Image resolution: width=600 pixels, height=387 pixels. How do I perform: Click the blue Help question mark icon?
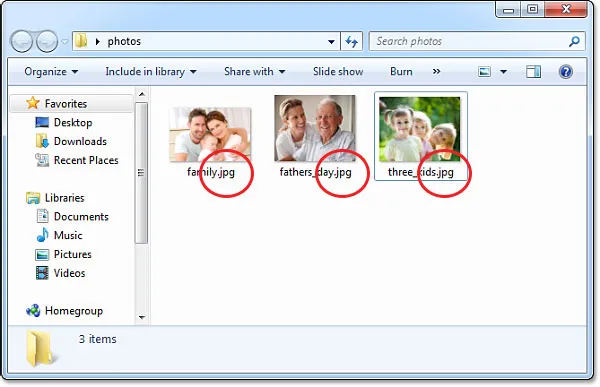[x=566, y=72]
